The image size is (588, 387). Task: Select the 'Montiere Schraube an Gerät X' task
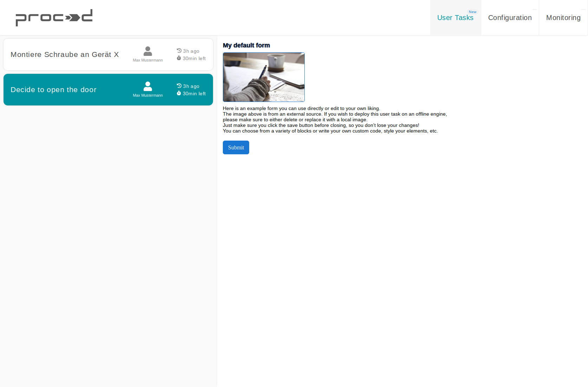point(65,54)
